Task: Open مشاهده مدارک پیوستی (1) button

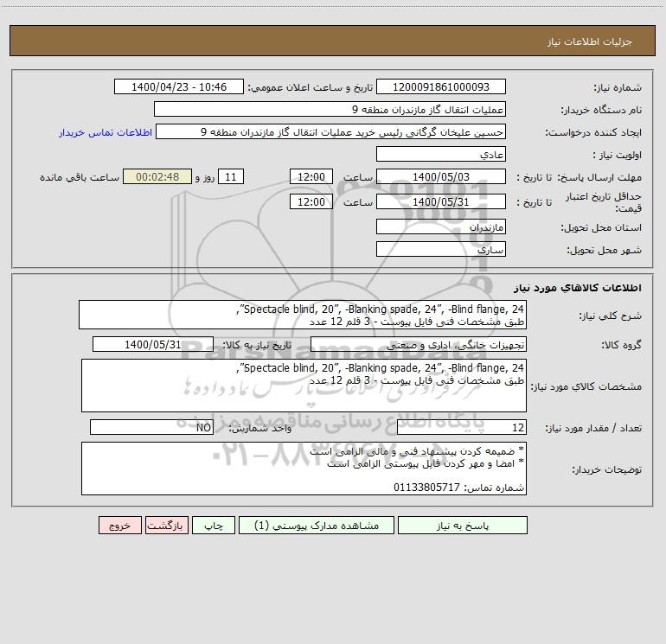Action: point(317,526)
